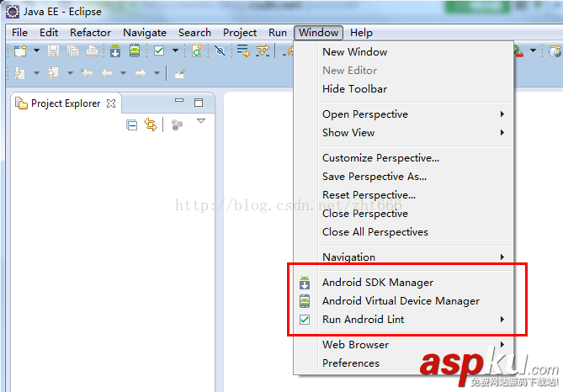
Task: Click the Last Edit Location arrow icon
Action: click(87, 73)
